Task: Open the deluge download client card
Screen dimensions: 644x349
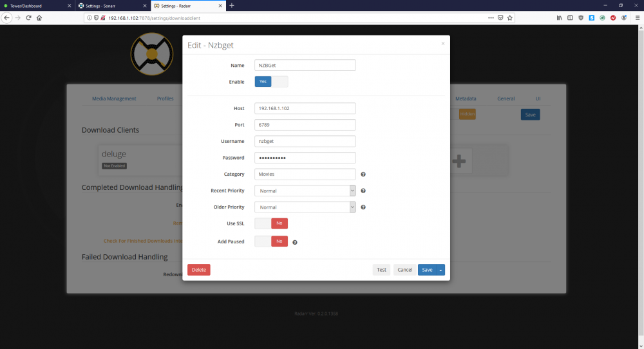Action: 140,160
